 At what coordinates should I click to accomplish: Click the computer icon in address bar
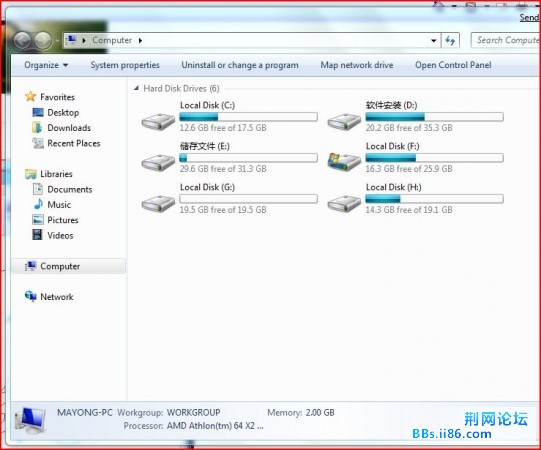71,40
